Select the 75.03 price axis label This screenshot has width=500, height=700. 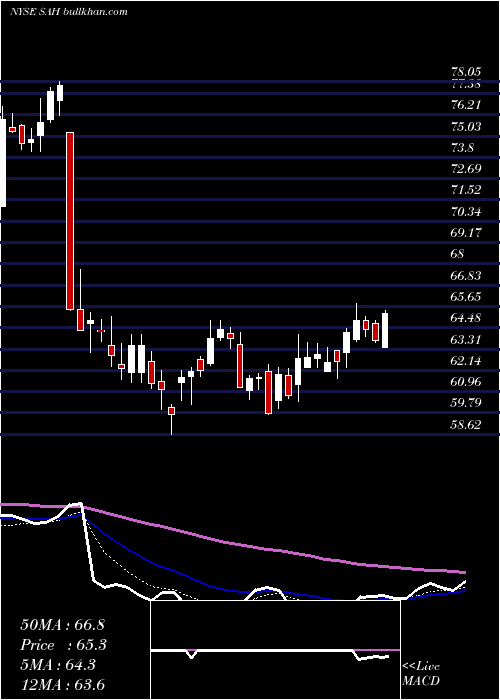[x=466, y=127]
